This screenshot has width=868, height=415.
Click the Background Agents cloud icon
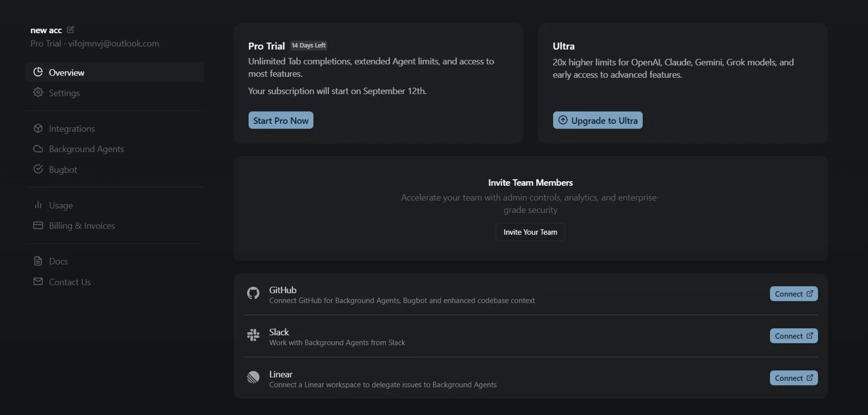(x=38, y=149)
